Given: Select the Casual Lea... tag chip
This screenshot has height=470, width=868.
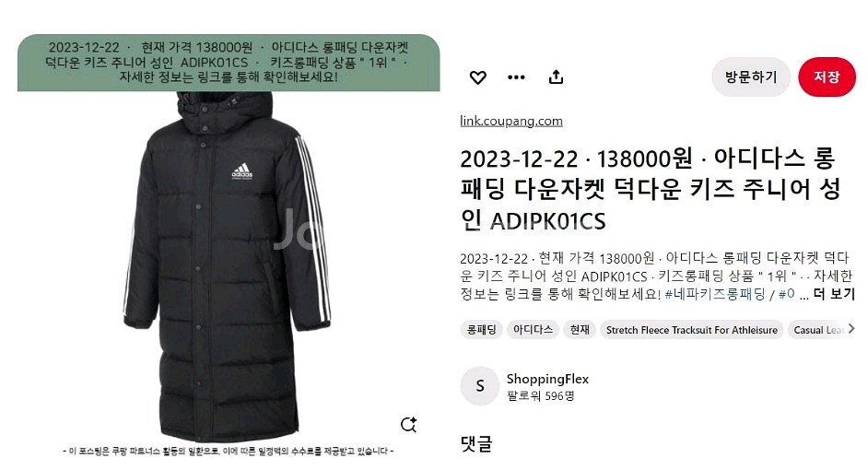Looking at the screenshot, I should (x=817, y=330).
